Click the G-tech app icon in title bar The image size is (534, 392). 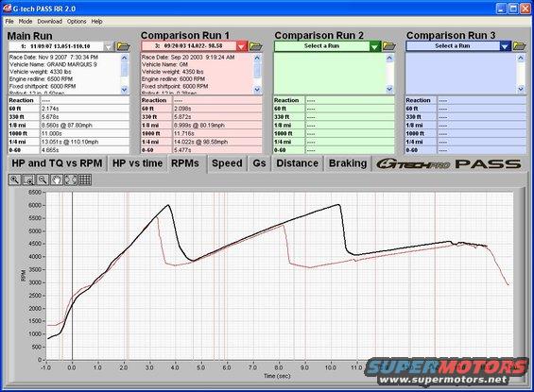[7, 8]
